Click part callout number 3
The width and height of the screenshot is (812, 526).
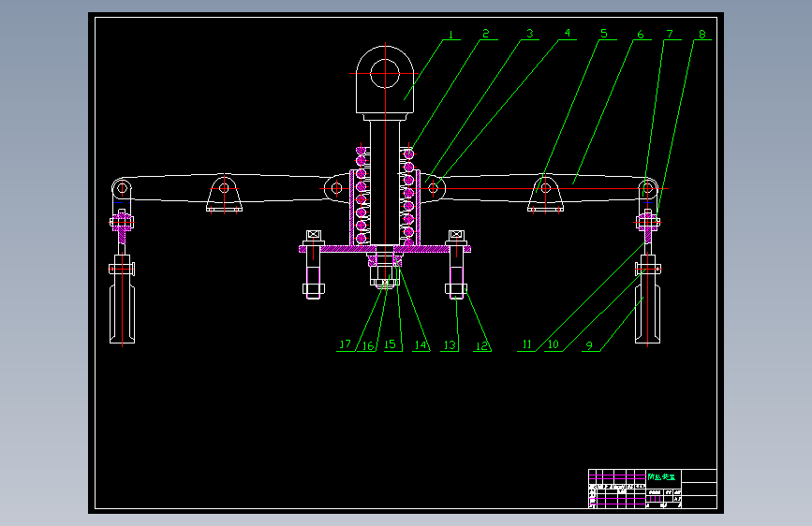pyautogui.click(x=530, y=34)
